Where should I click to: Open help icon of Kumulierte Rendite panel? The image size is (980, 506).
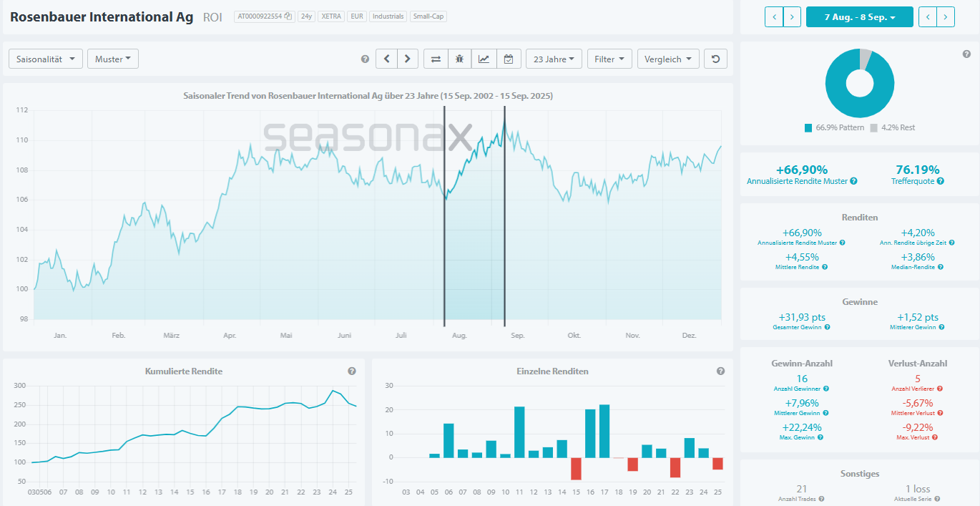352,371
